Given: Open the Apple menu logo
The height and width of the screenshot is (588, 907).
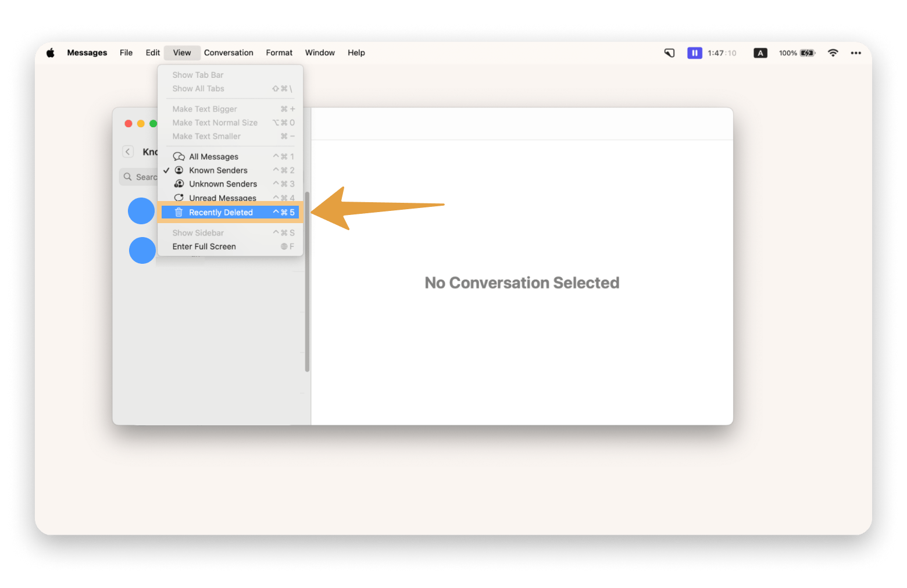Looking at the screenshot, I should (x=51, y=53).
